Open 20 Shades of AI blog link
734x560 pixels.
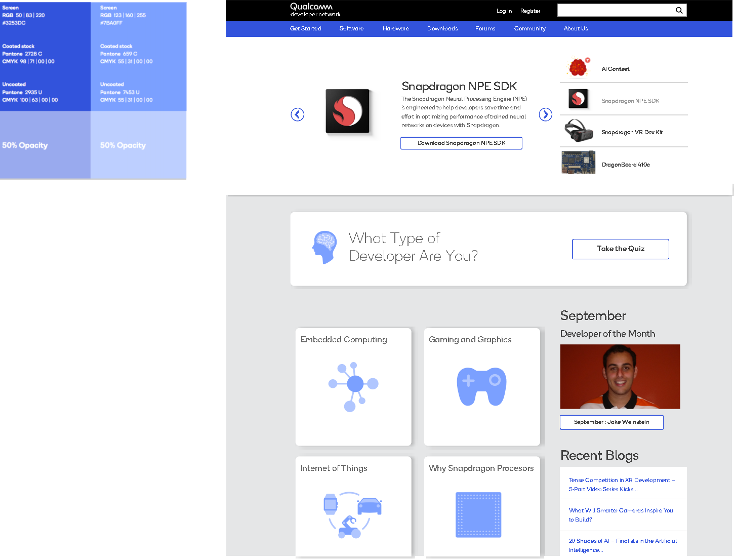tap(623, 545)
